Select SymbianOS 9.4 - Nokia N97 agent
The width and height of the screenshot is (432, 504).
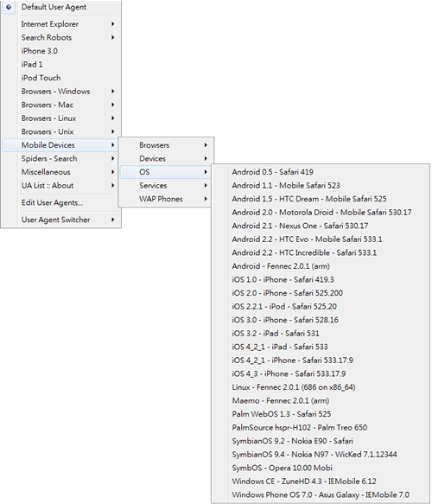coord(321,455)
